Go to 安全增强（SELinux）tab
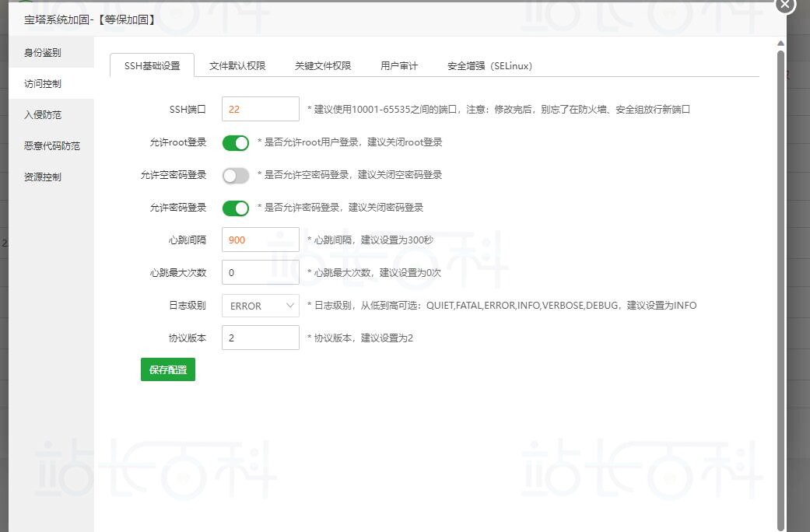Screen dimensions: 810x532 [x=489, y=66]
